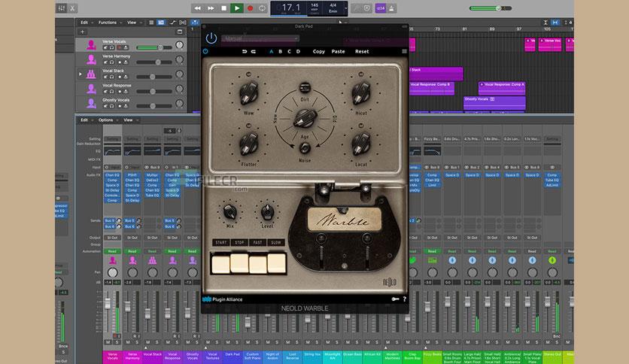Select the Vocal Stack track icon
The height and width of the screenshot is (364, 629).
(x=91, y=74)
